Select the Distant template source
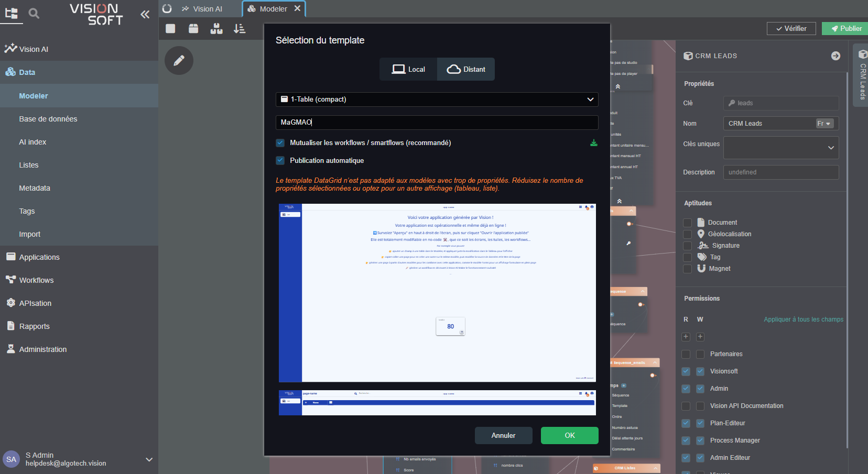The image size is (868, 474). [x=466, y=69]
